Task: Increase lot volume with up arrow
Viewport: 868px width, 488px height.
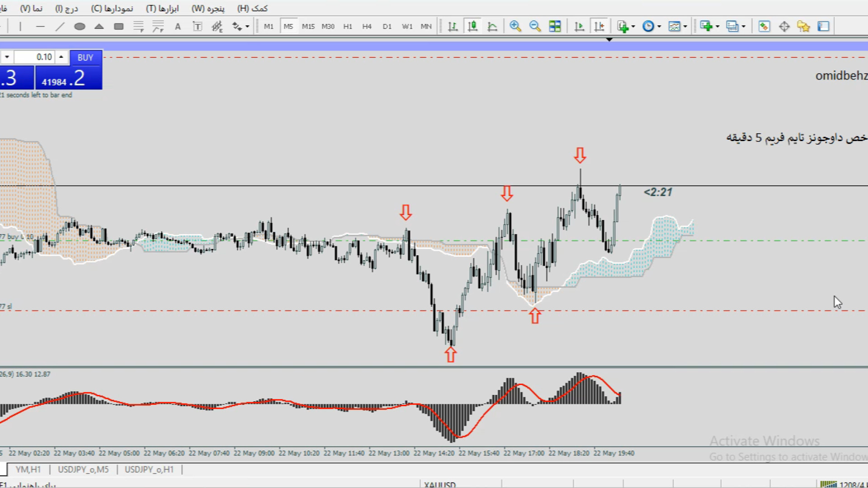Action: 61,57
